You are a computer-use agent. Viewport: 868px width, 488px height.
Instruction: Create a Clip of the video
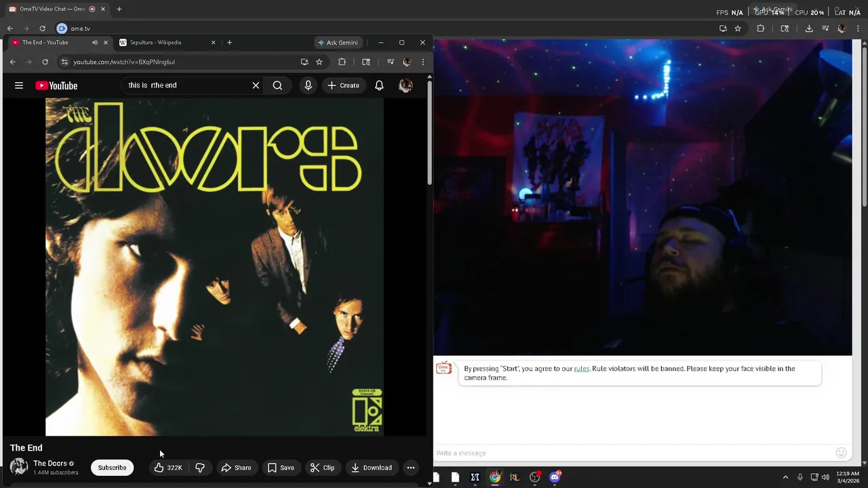(x=322, y=468)
